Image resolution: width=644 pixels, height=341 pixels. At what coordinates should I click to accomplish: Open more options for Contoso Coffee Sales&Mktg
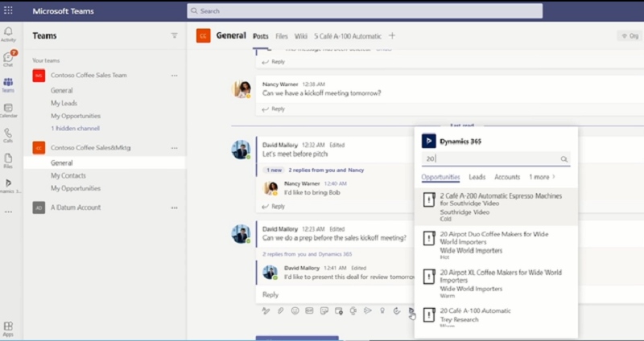tap(175, 148)
